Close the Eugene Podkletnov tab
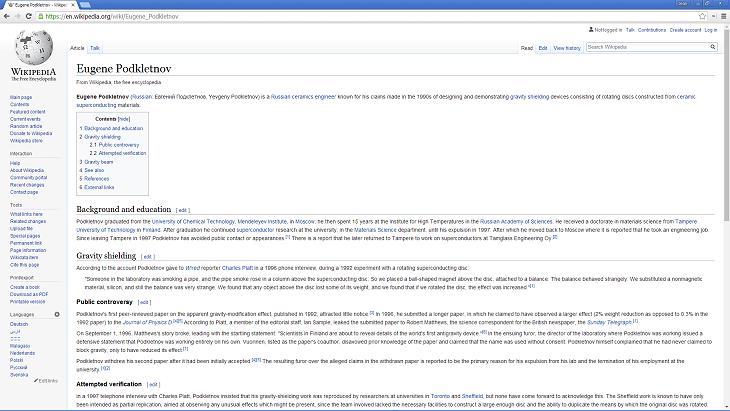 pyautogui.click(x=73, y=5)
